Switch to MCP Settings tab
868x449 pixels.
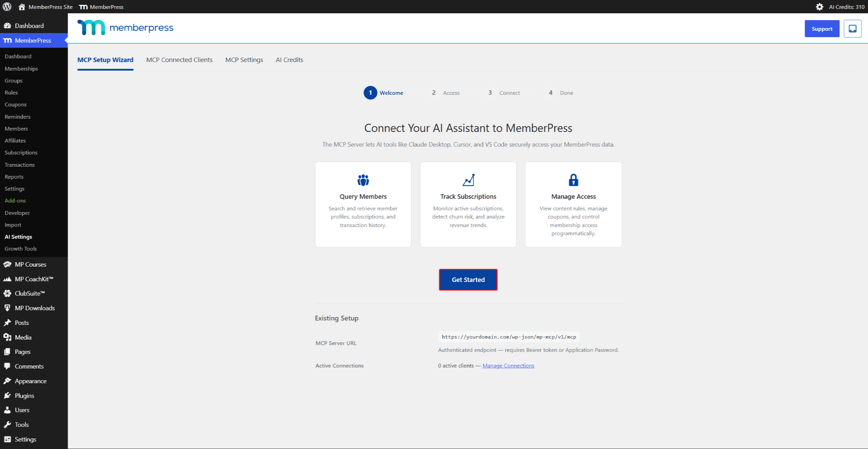pos(244,60)
